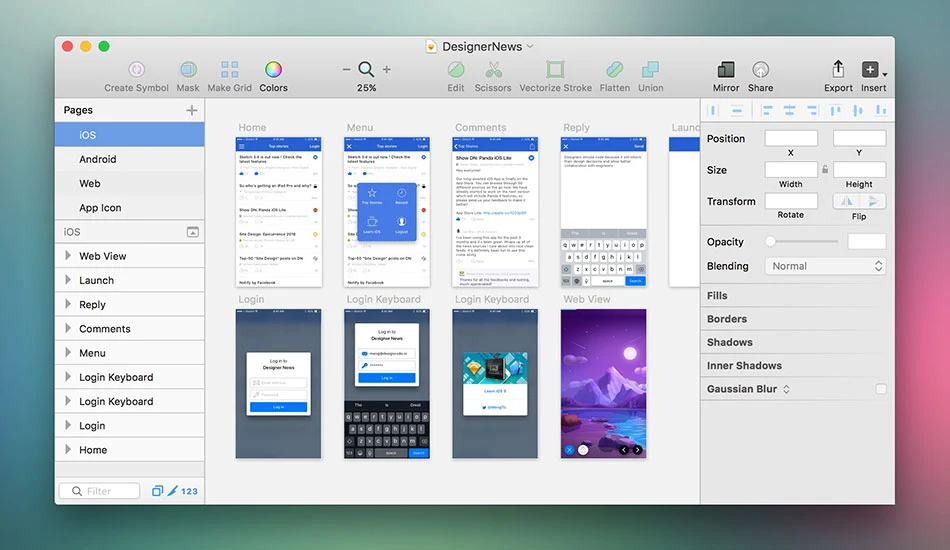Image resolution: width=950 pixels, height=550 pixels.
Task: Switch to the Android page
Action: [x=130, y=159]
